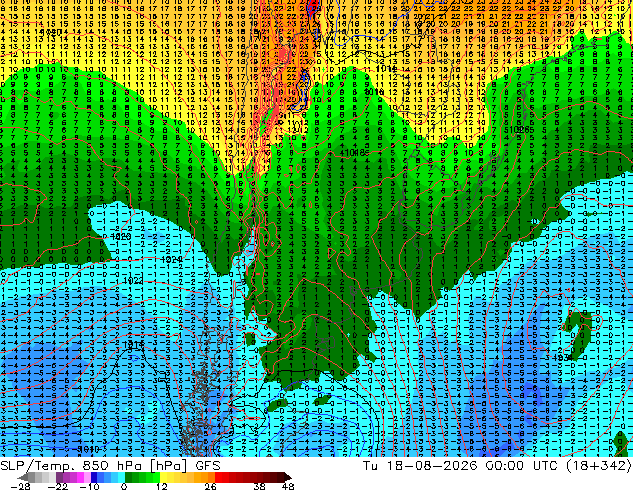Click the 'SLP/Temp. 850 hPa [hPa] GFS' title

110,465
